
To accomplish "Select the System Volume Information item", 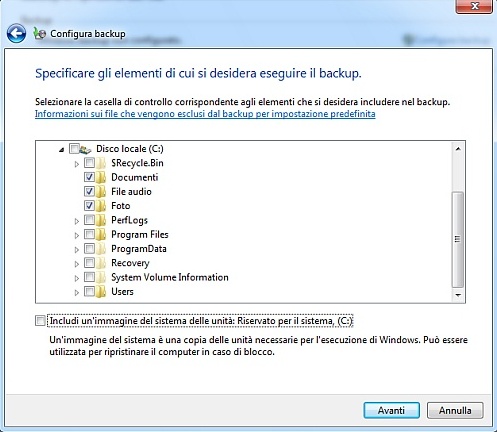I will coord(170,277).
